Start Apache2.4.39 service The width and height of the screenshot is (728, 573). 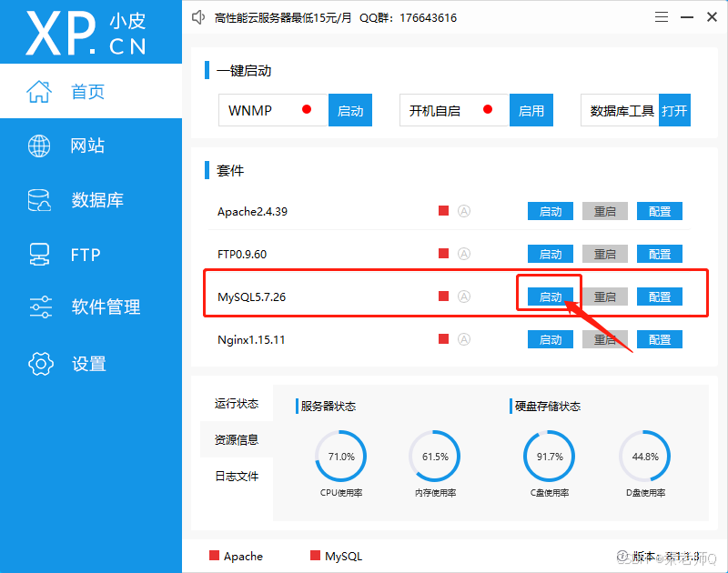[551, 211]
